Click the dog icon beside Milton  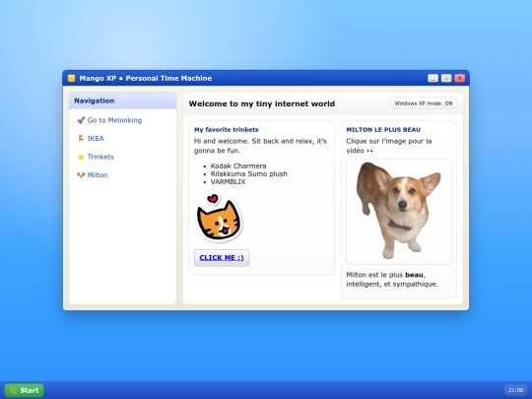click(x=81, y=175)
